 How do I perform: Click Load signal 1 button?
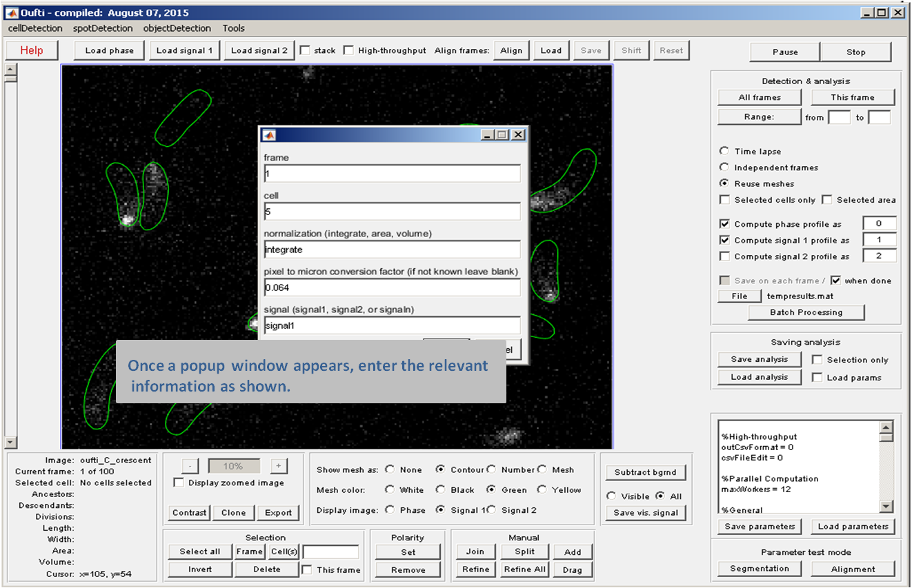pyautogui.click(x=184, y=50)
